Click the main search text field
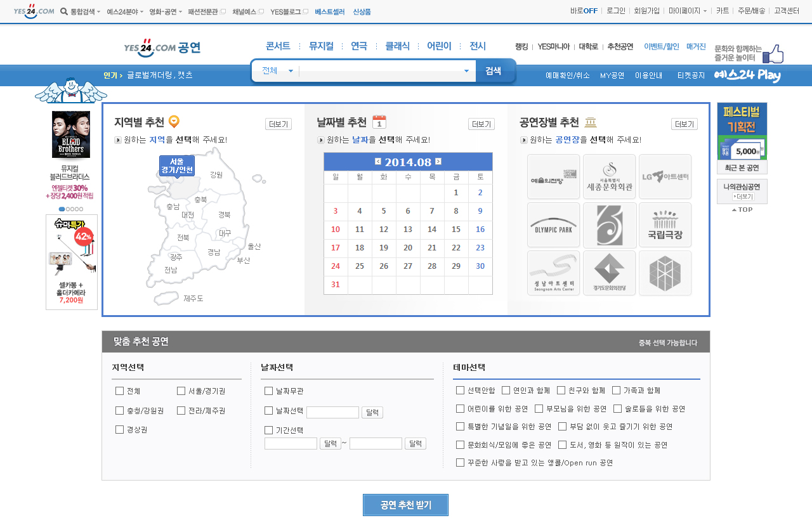 pos(379,71)
